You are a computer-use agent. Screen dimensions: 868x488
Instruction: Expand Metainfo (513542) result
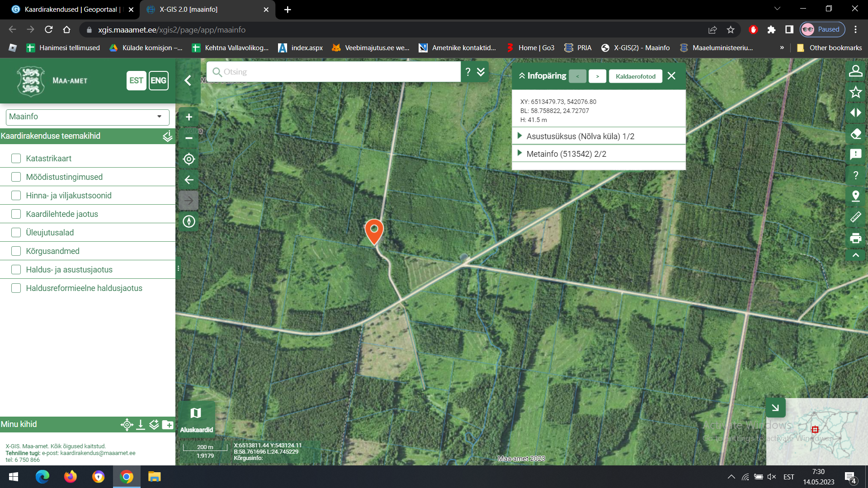566,154
